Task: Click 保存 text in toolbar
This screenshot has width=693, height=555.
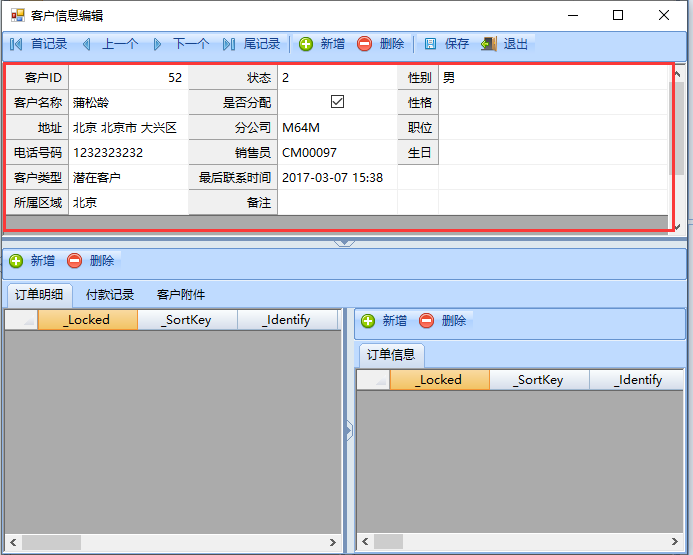Action: 457,44
